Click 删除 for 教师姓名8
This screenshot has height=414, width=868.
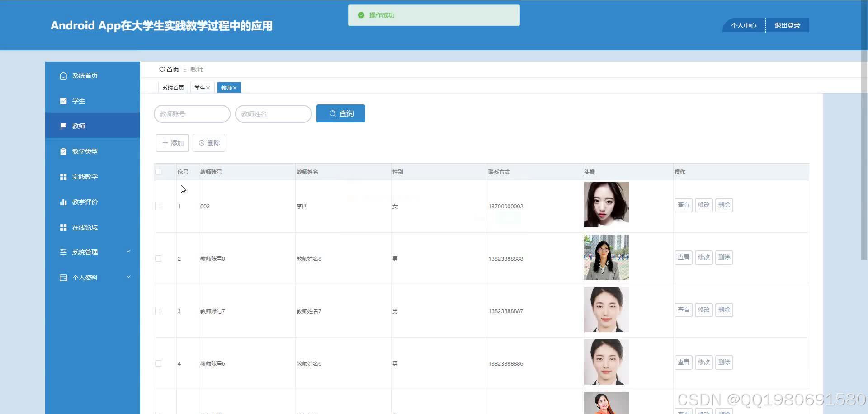(x=724, y=258)
